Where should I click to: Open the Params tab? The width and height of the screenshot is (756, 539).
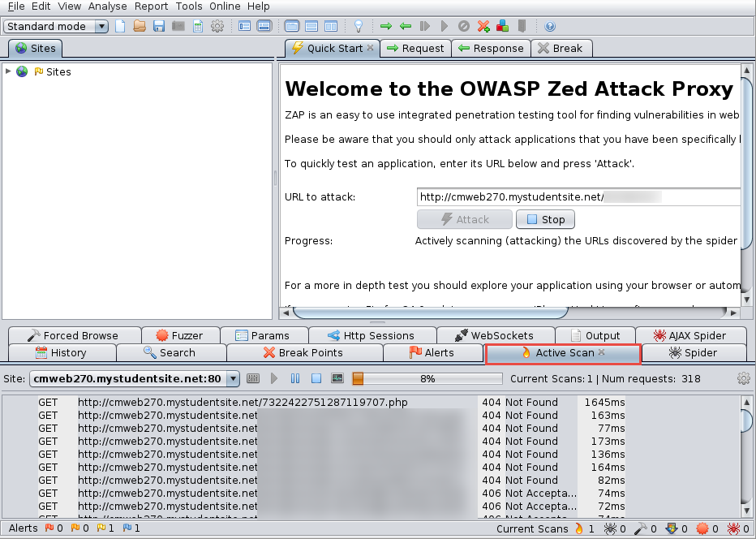tap(264, 335)
